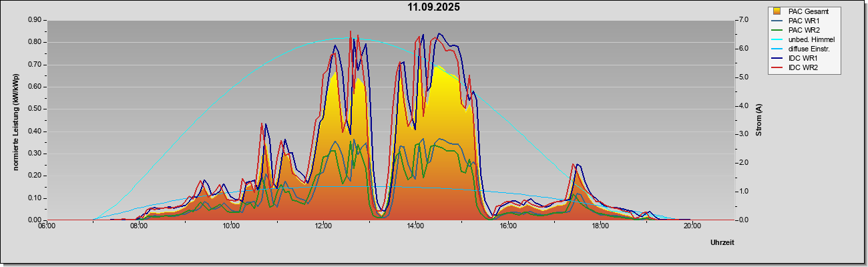868x267 pixels.
Task: Click the PAC Gesamt orange legend swatch
Action: point(777,11)
